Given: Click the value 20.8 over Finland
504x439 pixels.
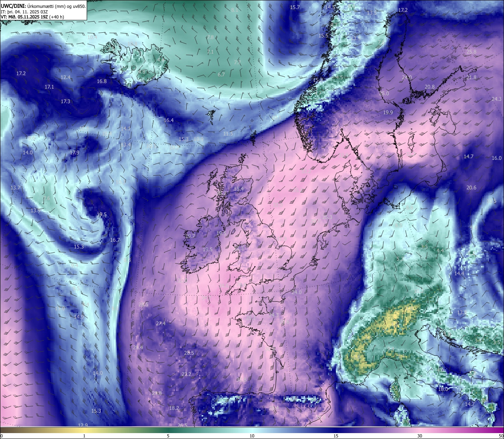Looking at the screenshot, I should tap(430, 87).
